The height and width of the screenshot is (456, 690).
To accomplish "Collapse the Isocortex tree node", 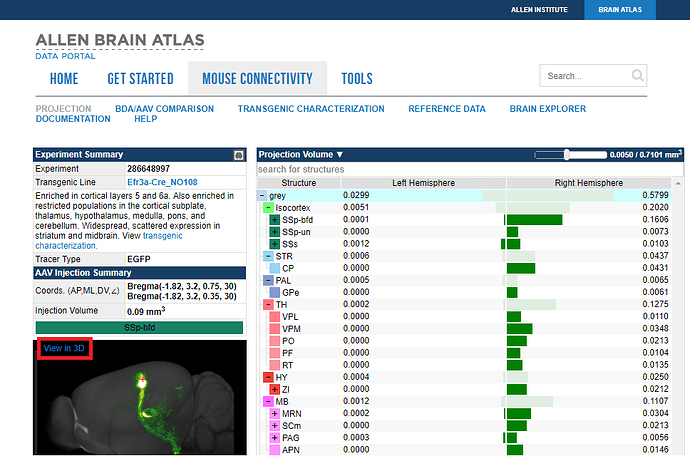I will (x=268, y=207).
